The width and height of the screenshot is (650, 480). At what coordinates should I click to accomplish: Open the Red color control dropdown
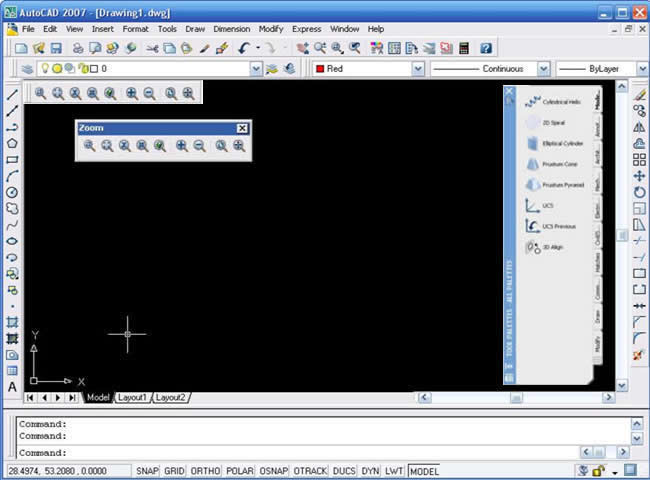click(x=418, y=69)
